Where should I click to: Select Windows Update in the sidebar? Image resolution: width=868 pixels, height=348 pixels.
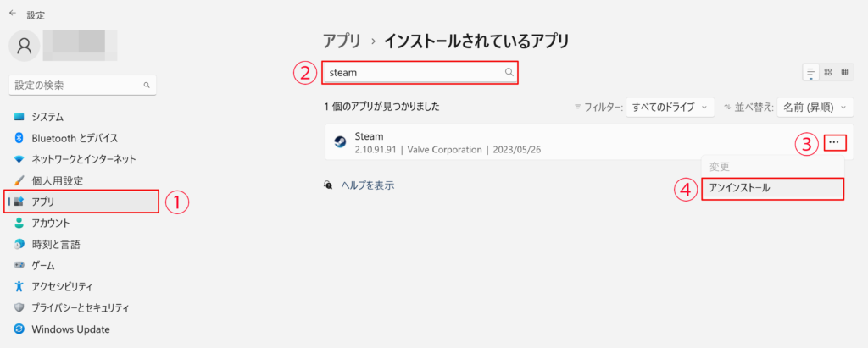coord(70,329)
